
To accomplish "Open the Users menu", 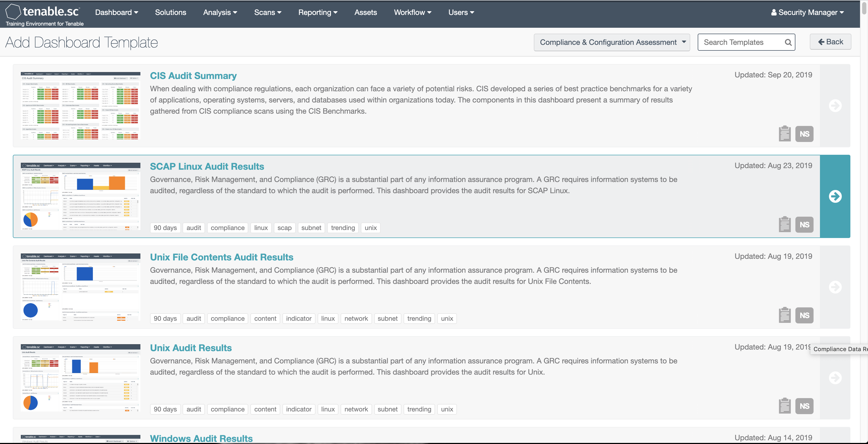I will 461,13.
